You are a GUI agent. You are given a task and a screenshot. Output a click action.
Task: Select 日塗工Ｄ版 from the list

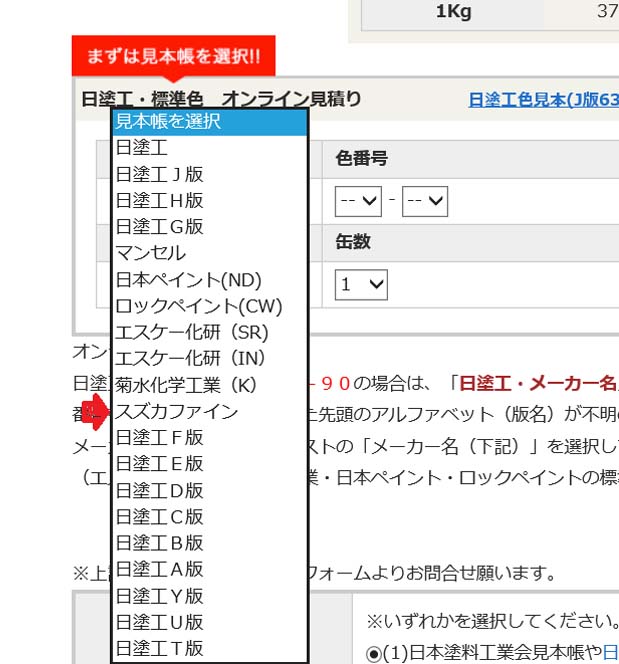[x=210, y=491]
